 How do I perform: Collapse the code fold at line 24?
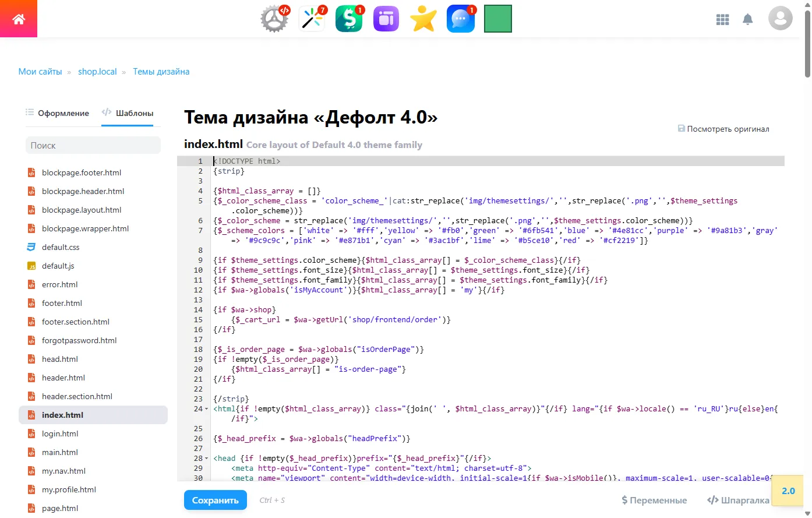pos(206,408)
